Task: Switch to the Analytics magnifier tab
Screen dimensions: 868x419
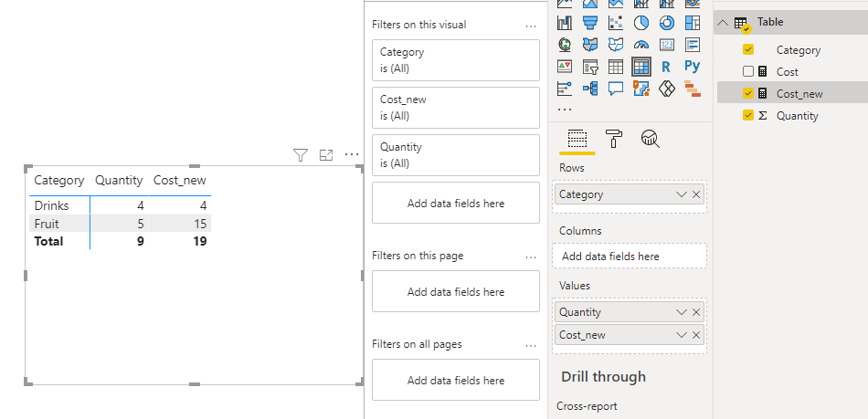Action: [x=651, y=139]
